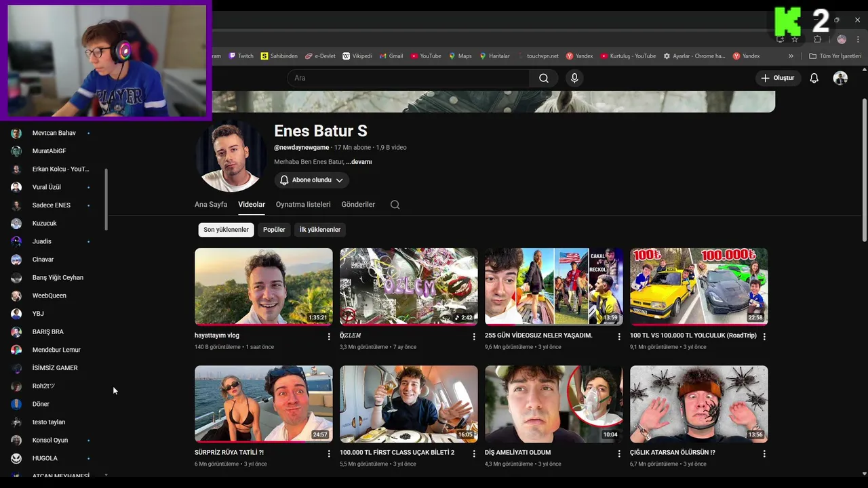This screenshot has width=868, height=488.
Task: Sort videos by Popüler chip
Action: click(274, 230)
